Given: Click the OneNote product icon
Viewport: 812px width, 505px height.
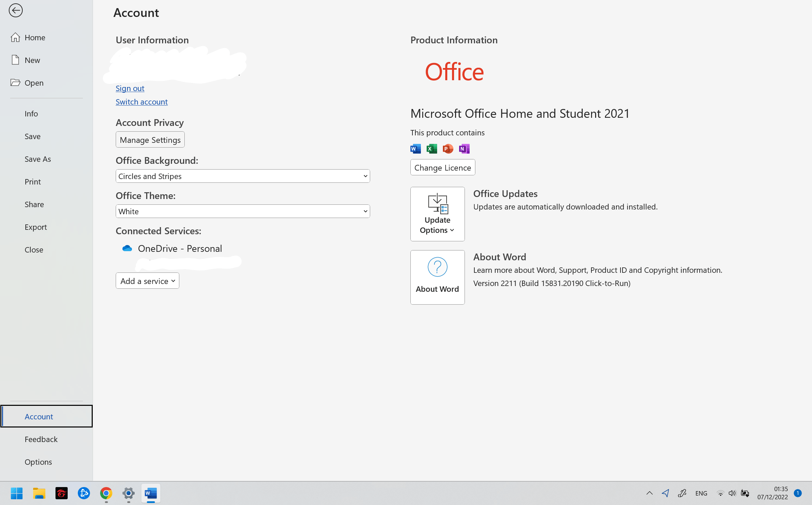Looking at the screenshot, I should pos(464,149).
